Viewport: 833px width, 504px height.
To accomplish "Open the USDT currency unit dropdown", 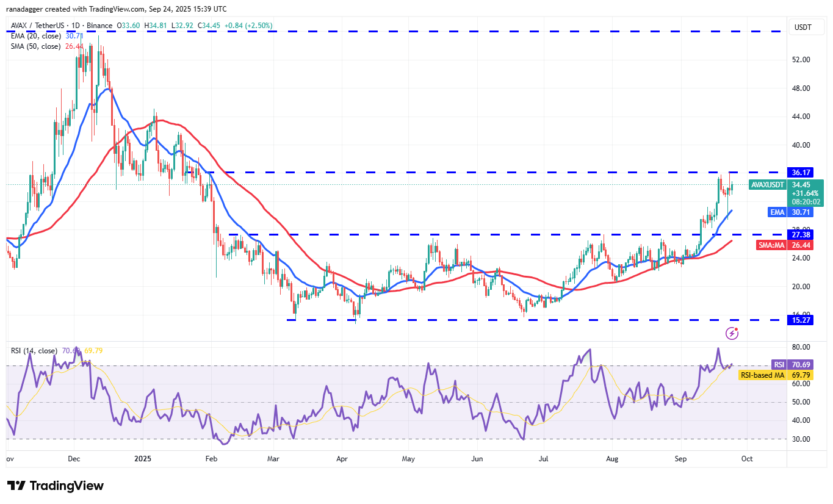I will [803, 27].
